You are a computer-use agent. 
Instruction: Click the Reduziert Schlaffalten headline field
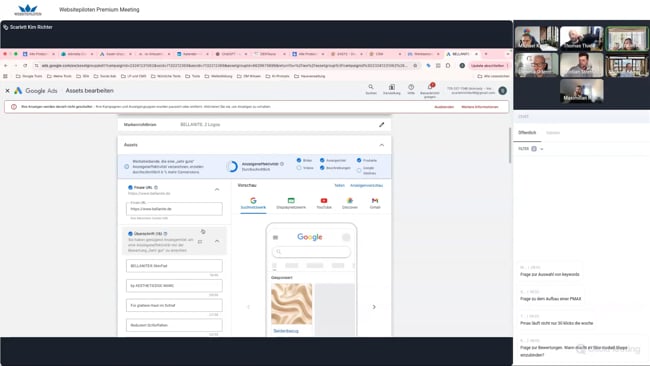pyautogui.click(x=174, y=325)
